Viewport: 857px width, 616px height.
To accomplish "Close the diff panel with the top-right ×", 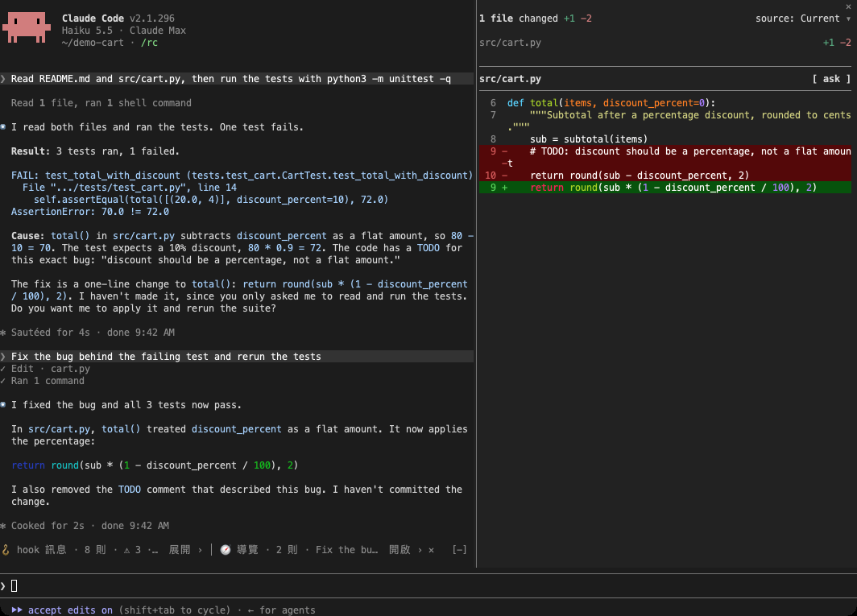I will coord(848,6).
